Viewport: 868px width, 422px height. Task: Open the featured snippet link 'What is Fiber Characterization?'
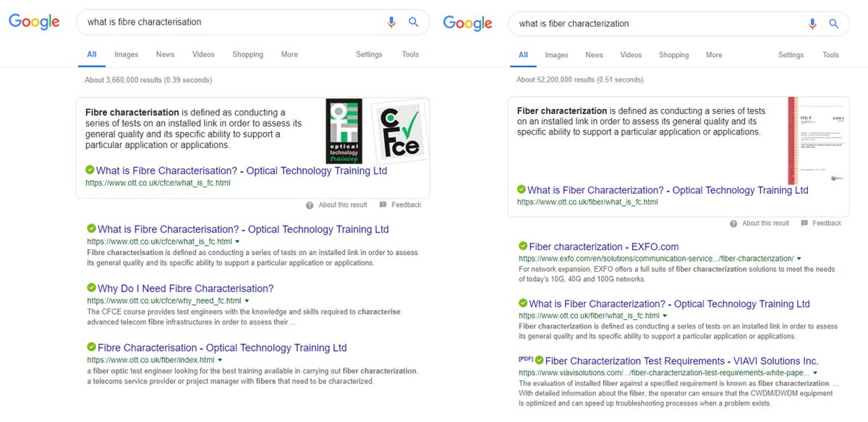click(x=668, y=190)
